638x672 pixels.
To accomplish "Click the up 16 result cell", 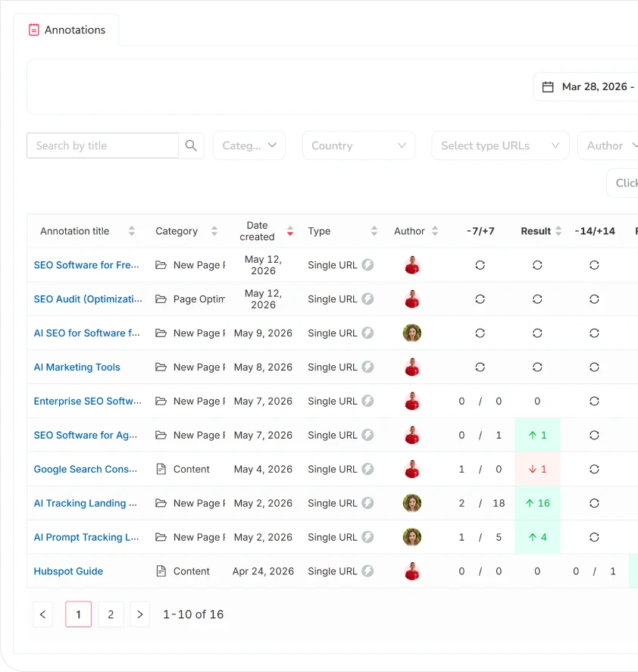I will 537,503.
